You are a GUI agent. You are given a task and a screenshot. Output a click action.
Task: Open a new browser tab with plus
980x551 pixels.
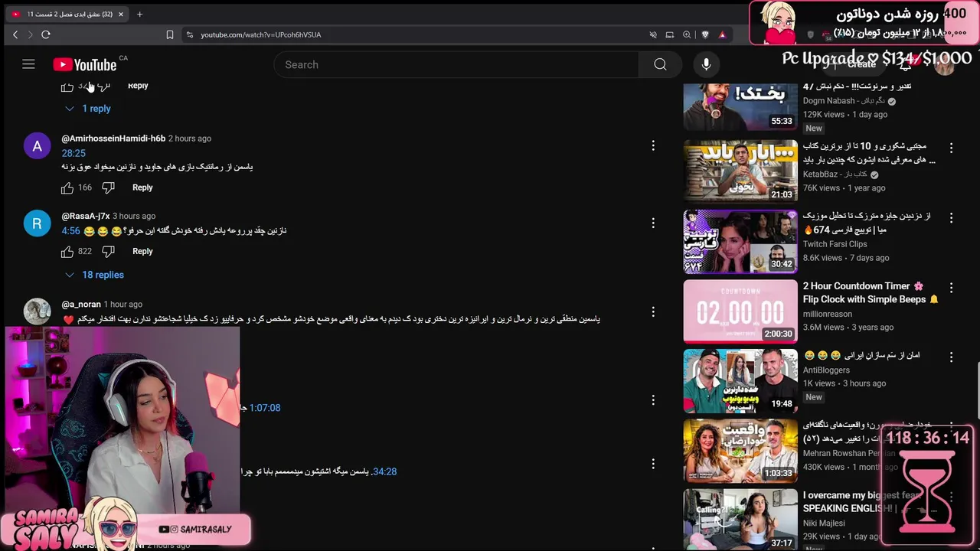[x=139, y=14]
